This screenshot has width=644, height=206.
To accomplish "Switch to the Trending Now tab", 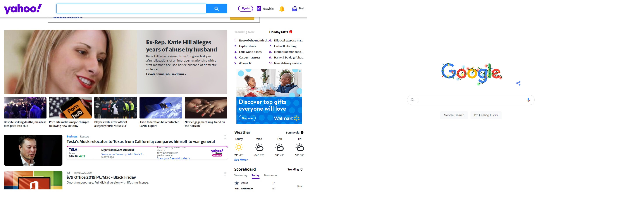I will [x=244, y=32].
